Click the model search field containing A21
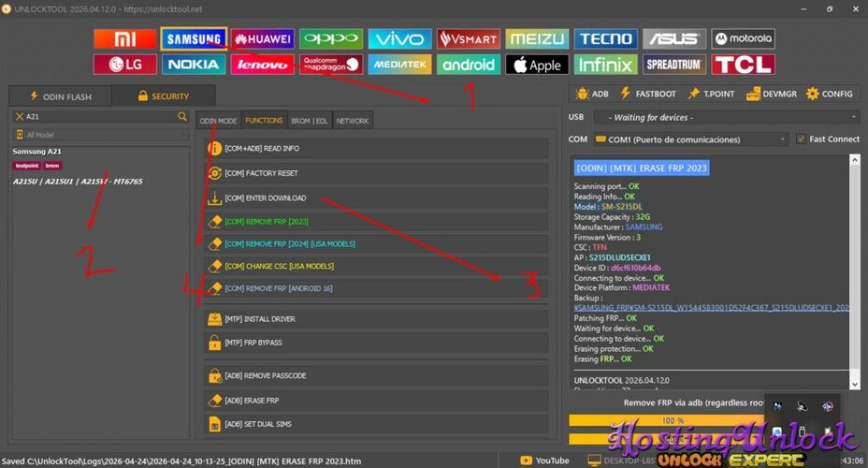The image size is (868, 468). click(101, 116)
